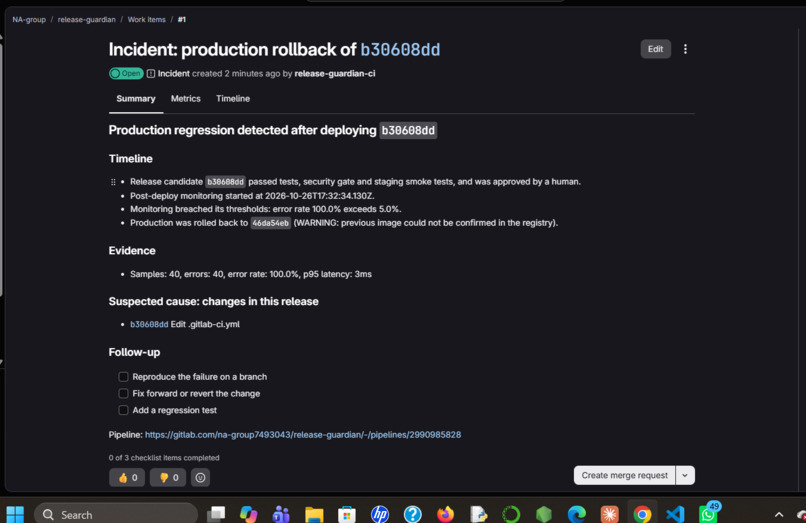
Task: Open the pipeline 2990985828 URL link
Action: 303,435
